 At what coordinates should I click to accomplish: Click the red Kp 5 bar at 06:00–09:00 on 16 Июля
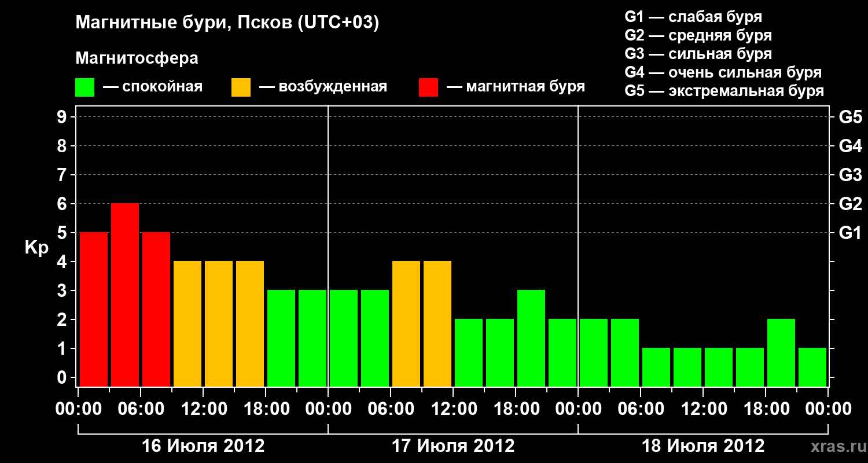coord(156,310)
